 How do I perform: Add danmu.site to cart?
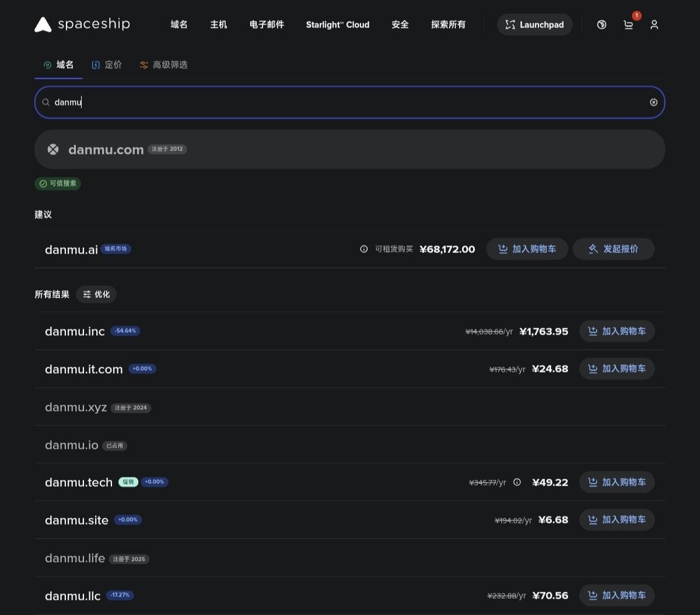pos(617,519)
